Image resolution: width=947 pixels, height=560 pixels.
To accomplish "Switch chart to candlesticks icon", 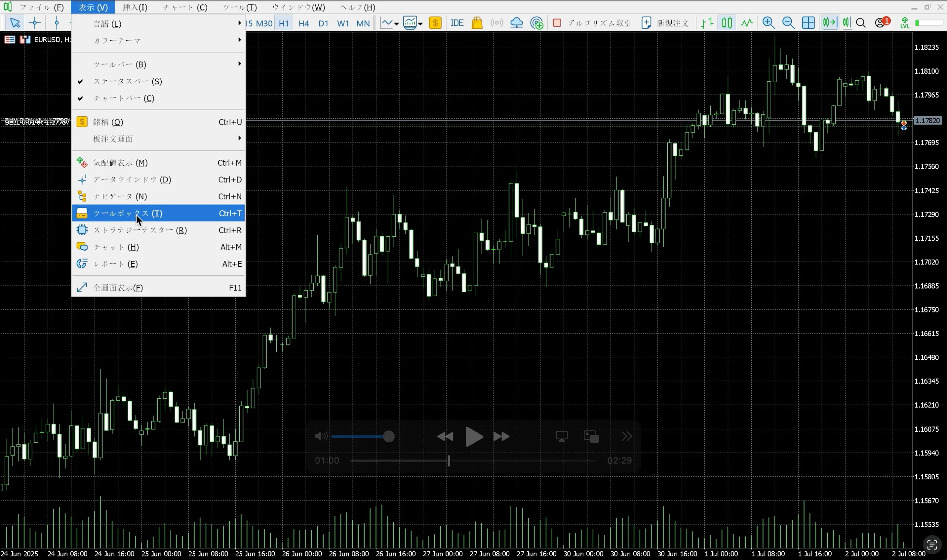I will point(727,23).
